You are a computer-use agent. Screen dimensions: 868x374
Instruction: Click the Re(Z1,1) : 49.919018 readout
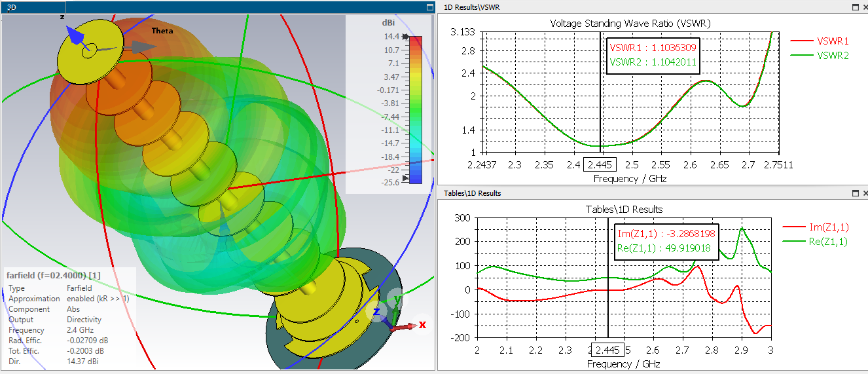[665, 249]
